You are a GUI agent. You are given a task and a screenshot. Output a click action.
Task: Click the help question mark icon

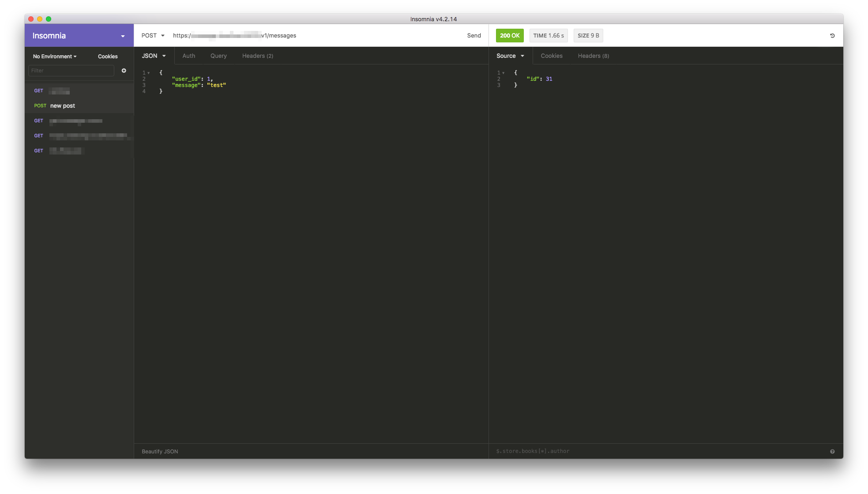click(832, 451)
